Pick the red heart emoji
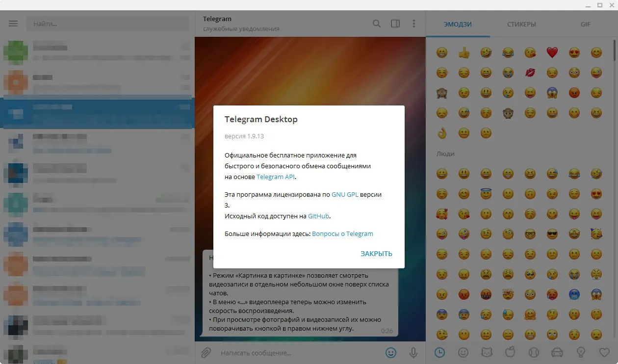 (x=552, y=52)
